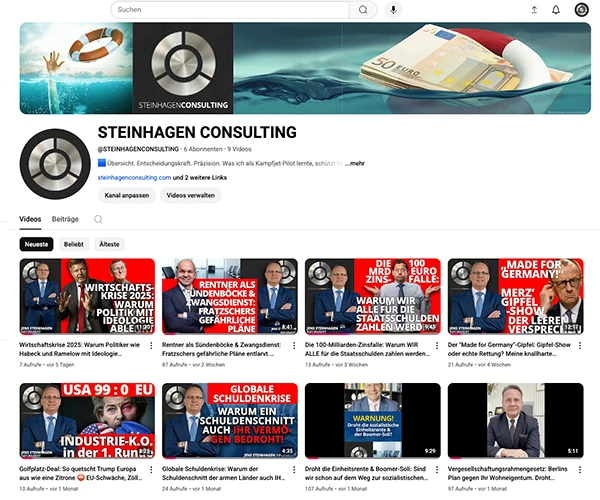The width and height of the screenshot is (600, 500).
Task: Open the Warnung Einheitsrente thumbnail
Action: pyautogui.click(x=373, y=420)
